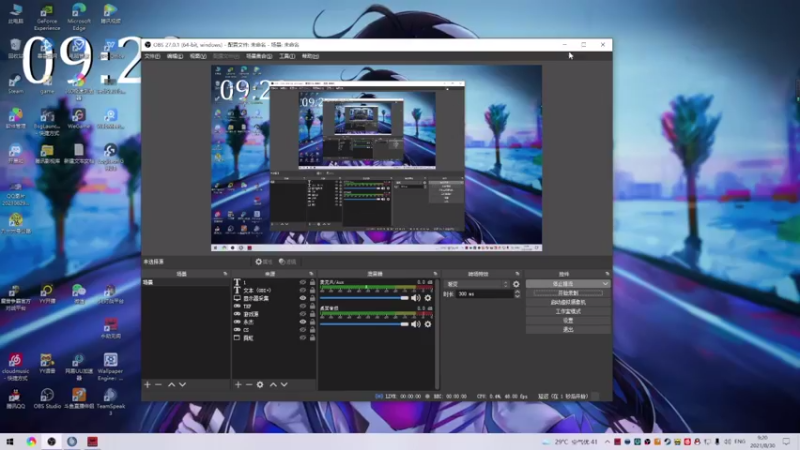Click the 启动虚拟摄像机 button
This screenshot has height=450, width=800.
tap(567, 302)
